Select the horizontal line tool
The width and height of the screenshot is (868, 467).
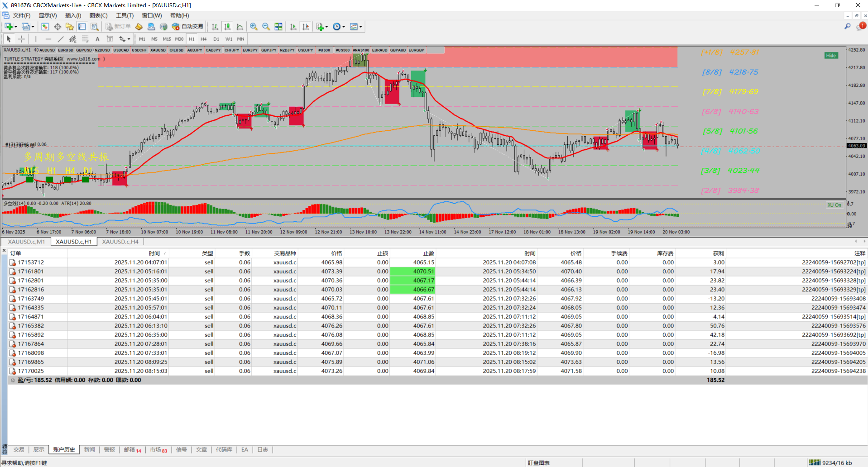(48, 39)
